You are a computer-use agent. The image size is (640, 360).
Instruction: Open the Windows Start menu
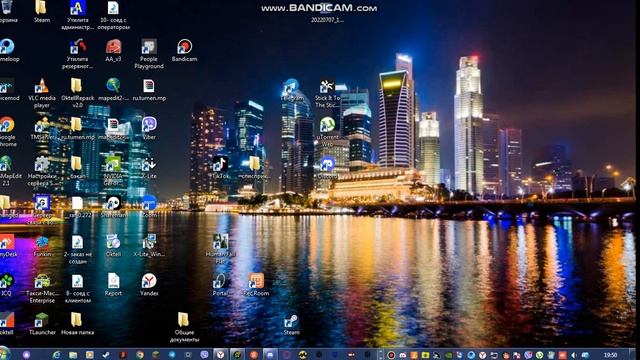[4, 353]
